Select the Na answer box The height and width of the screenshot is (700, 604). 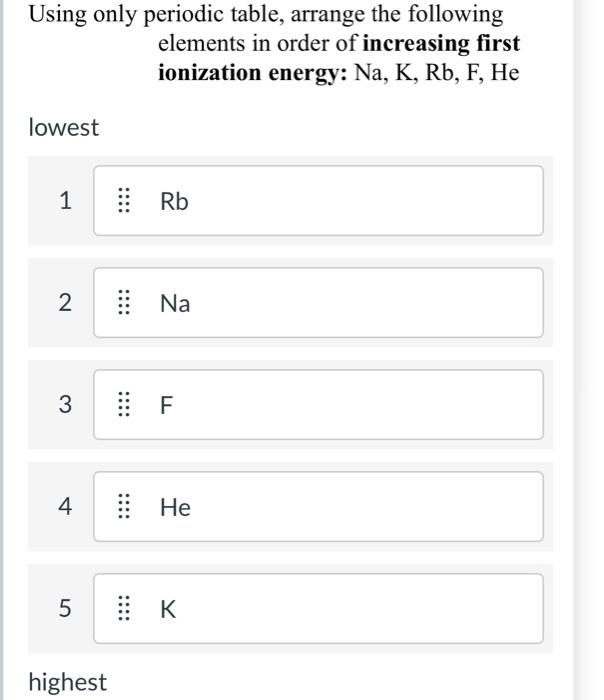318,303
